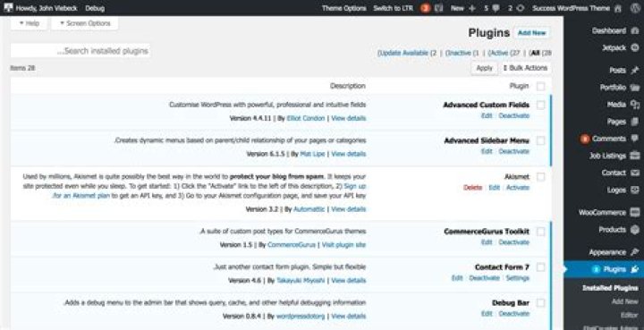Screen dimensions: 644x330
Task: Click the Add New button beside the Plugins heading
Action: (532, 33)
